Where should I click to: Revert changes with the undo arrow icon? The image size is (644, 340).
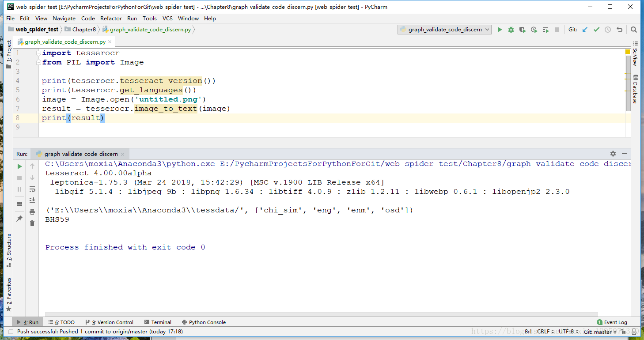pyautogui.click(x=619, y=30)
